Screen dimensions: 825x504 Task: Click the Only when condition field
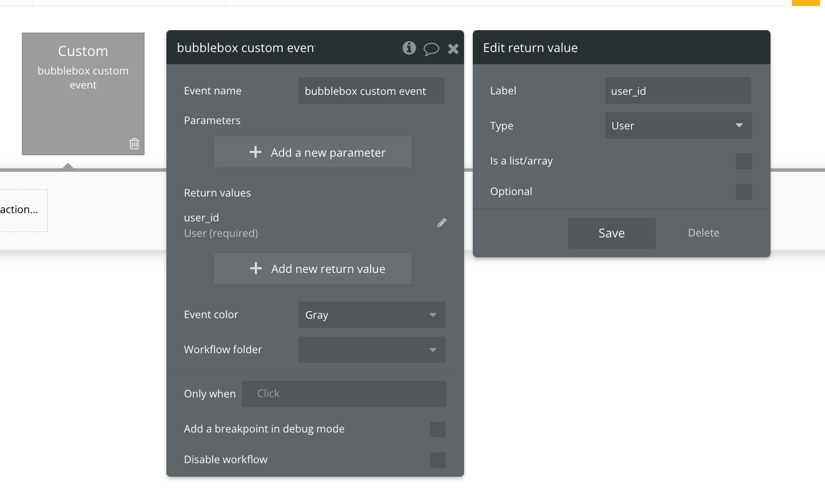coord(344,394)
